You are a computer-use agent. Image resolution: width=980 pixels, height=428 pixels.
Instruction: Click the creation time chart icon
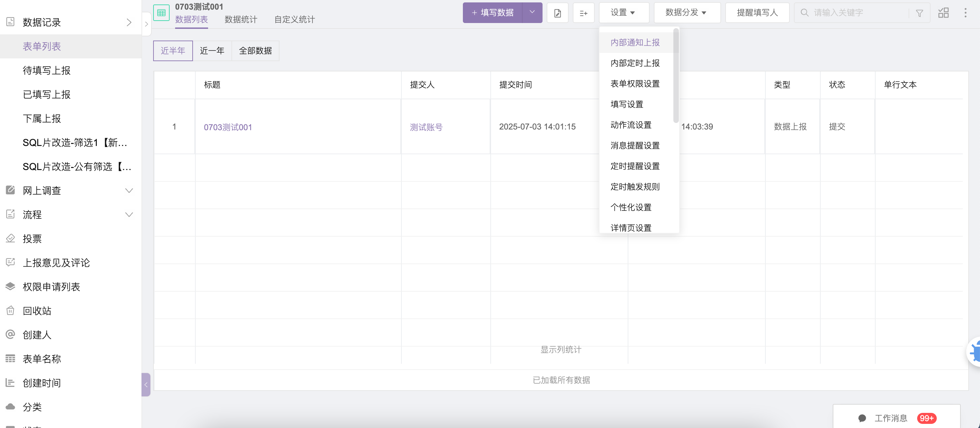(10, 382)
